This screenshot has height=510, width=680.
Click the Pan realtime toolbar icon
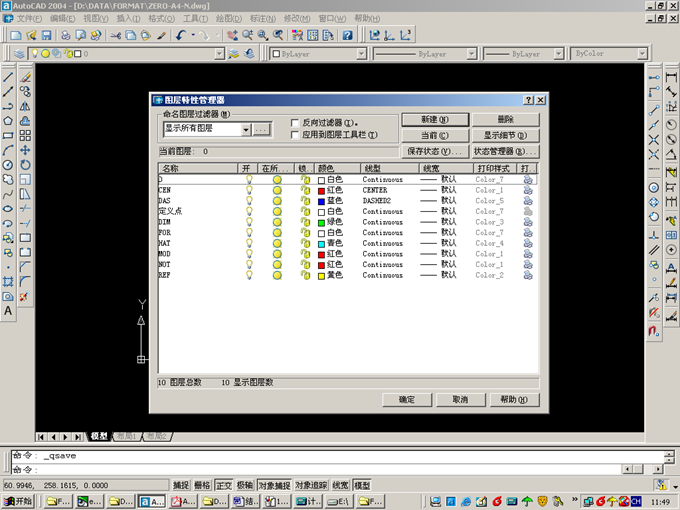pyautogui.click(x=232, y=35)
